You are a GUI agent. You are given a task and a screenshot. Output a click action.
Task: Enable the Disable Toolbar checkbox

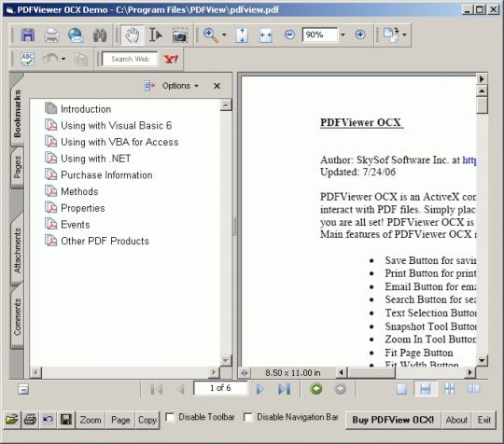pyautogui.click(x=170, y=417)
